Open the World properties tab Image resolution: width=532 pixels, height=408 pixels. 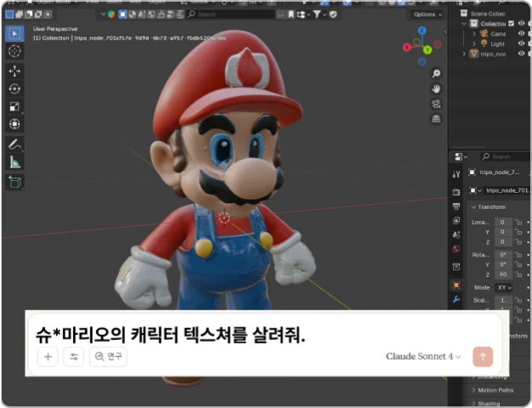456,249
